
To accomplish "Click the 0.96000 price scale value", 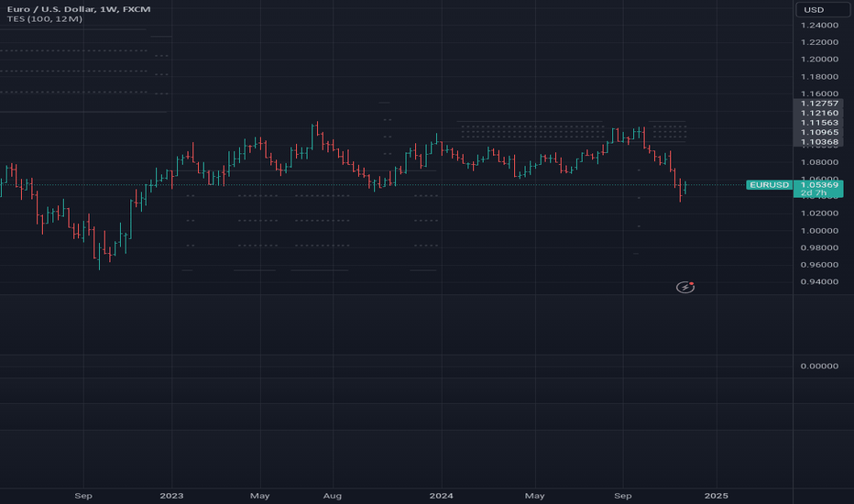I will click(819, 264).
